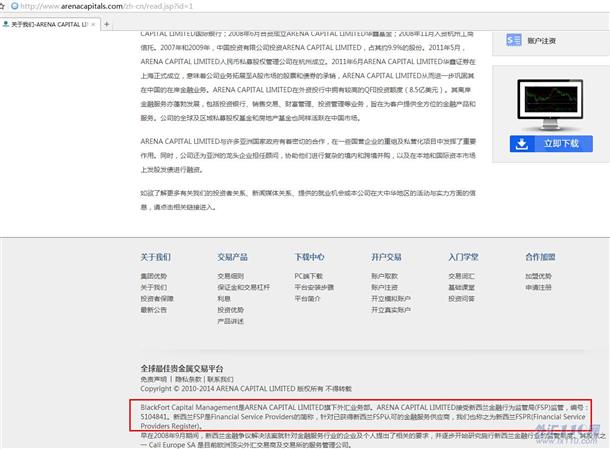Open the 关于我们 footer heading
Screen dimensions: 610x449
[x=156, y=257]
